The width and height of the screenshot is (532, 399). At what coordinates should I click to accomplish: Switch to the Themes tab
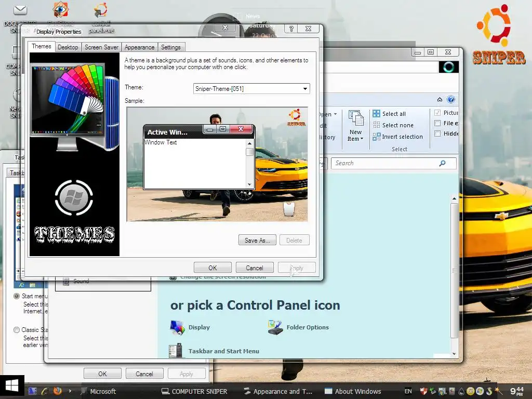(x=41, y=46)
